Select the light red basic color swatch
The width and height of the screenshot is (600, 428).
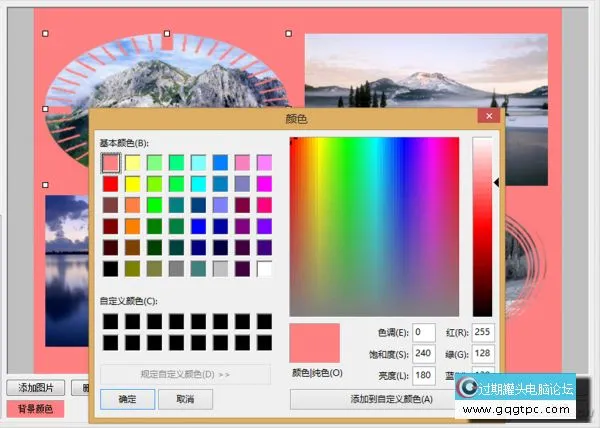(111, 163)
